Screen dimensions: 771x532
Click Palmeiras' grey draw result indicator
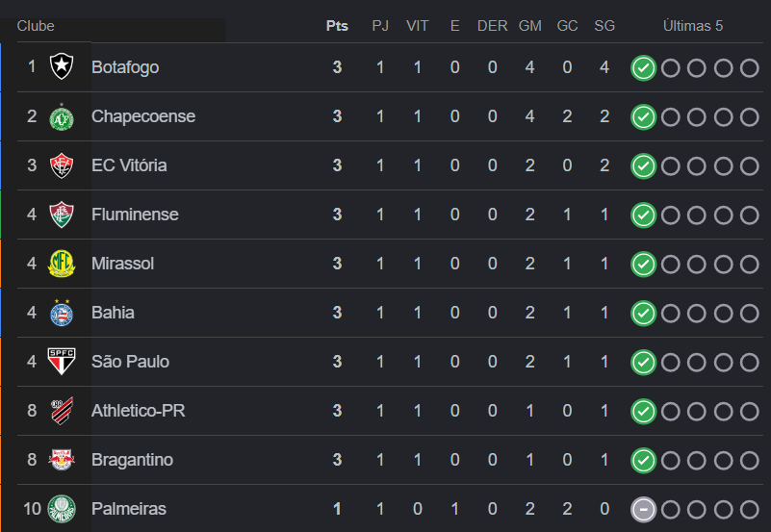coord(643,509)
